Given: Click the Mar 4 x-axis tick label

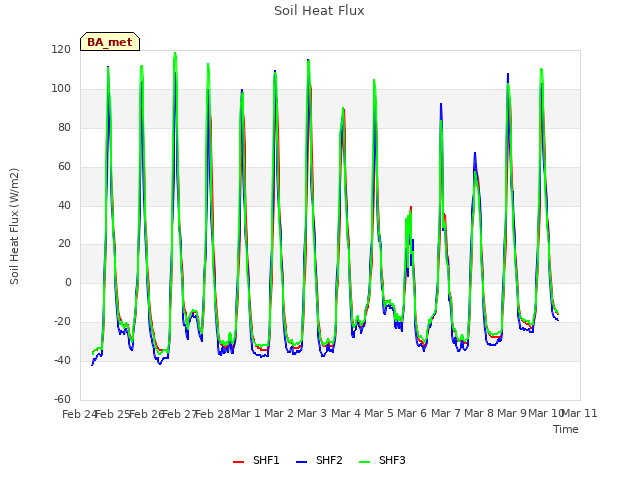Looking at the screenshot, I should 346,413.
